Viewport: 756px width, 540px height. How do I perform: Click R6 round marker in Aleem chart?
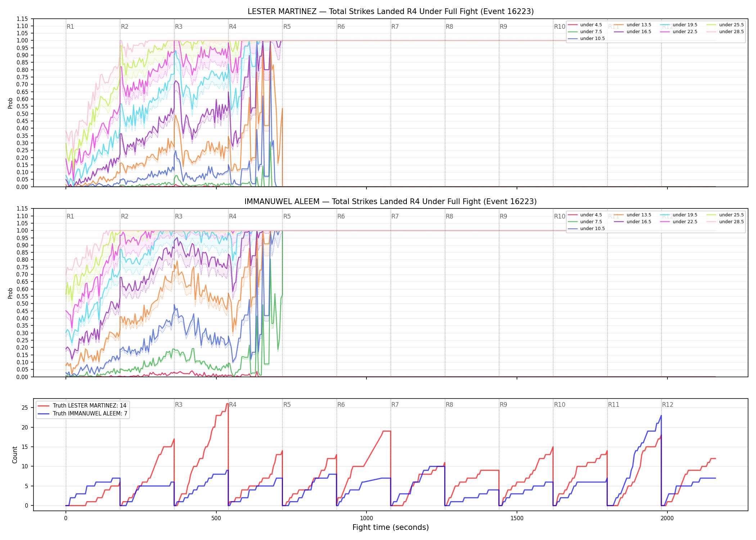(341, 216)
